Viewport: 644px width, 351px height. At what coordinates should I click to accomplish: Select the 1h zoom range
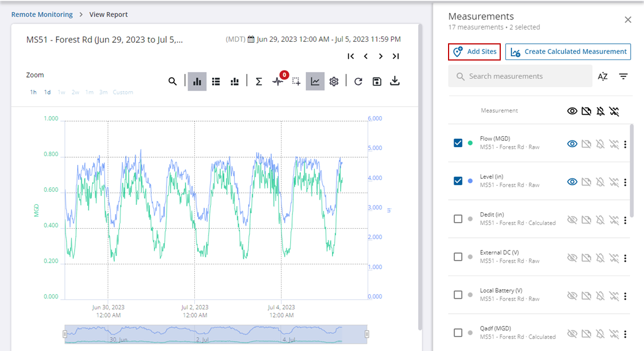pyautogui.click(x=33, y=92)
